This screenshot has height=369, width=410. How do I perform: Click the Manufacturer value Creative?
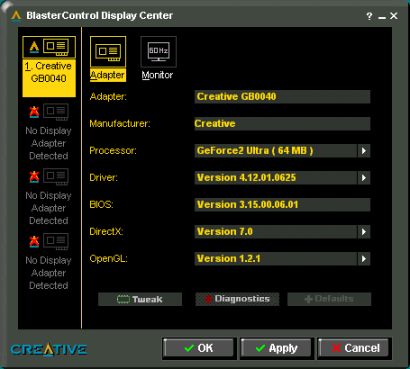282,124
